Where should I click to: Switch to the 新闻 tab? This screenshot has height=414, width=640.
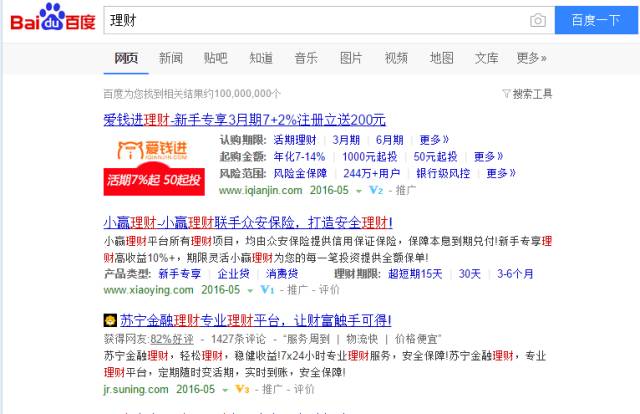click(171, 58)
